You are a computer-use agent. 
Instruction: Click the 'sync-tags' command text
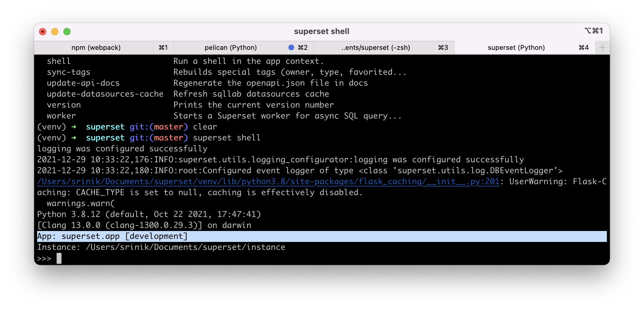coord(68,72)
